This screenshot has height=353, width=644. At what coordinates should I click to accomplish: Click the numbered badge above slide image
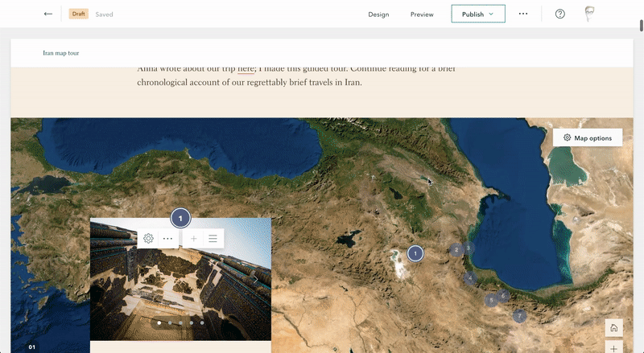180,219
